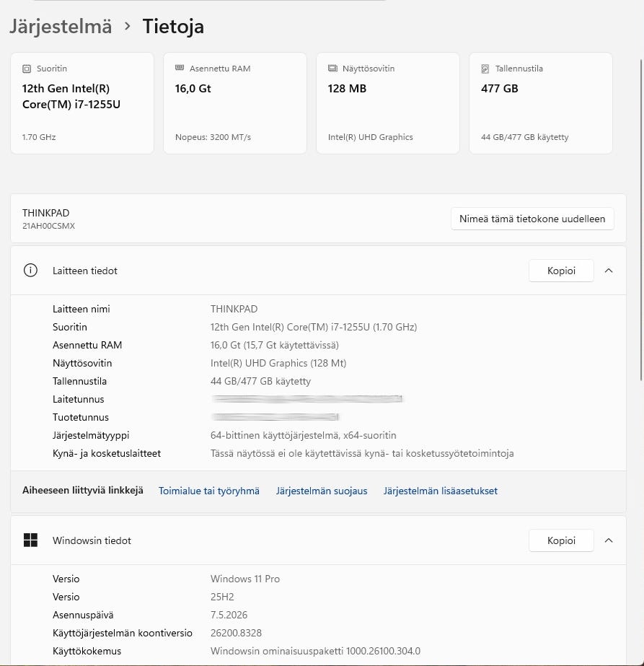Click the Kynä- ja kosketuslaitteet value text
The height and width of the screenshot is (666, 644).
click(x=362, y=453)
